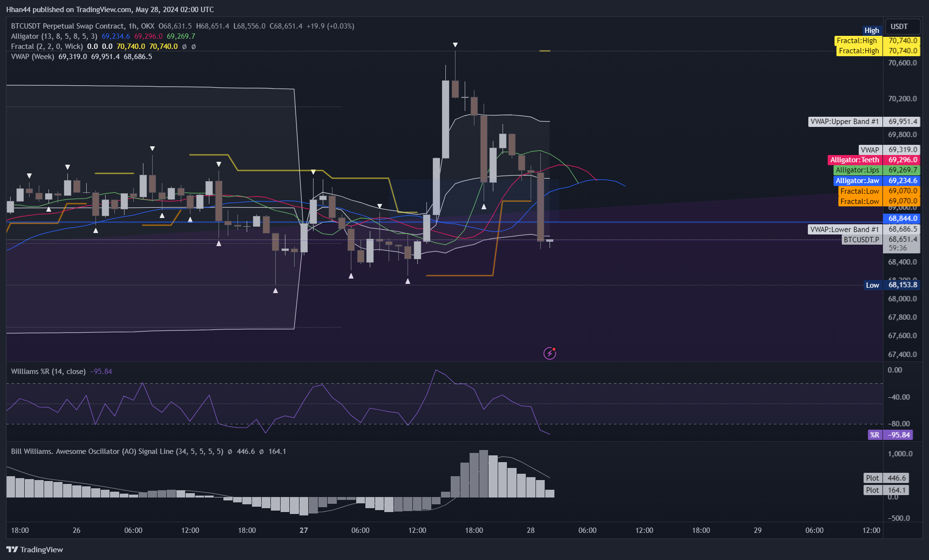Click 68,400.0 on the price axis

[x=902, y=262]
